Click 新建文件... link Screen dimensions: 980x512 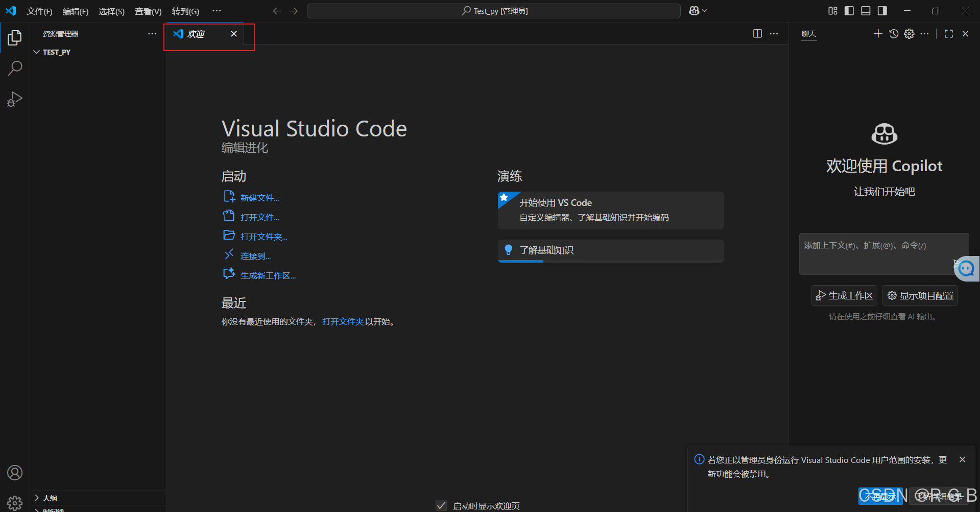[x=260, y=198]
